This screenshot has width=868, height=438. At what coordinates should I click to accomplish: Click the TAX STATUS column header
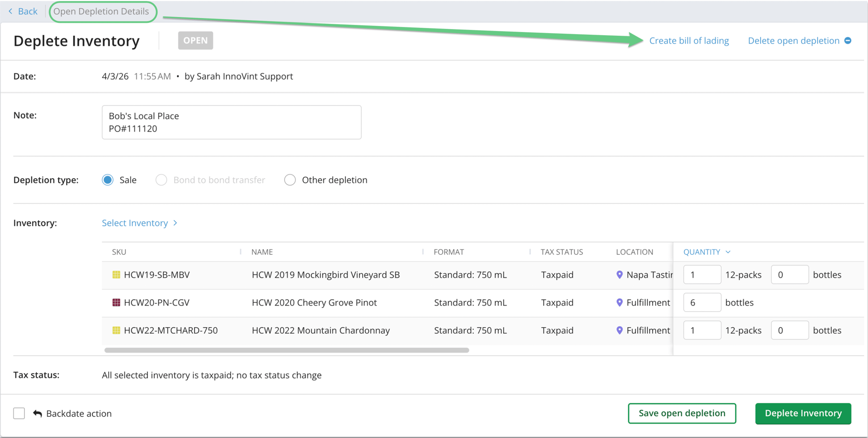click(x=562, y=252)
